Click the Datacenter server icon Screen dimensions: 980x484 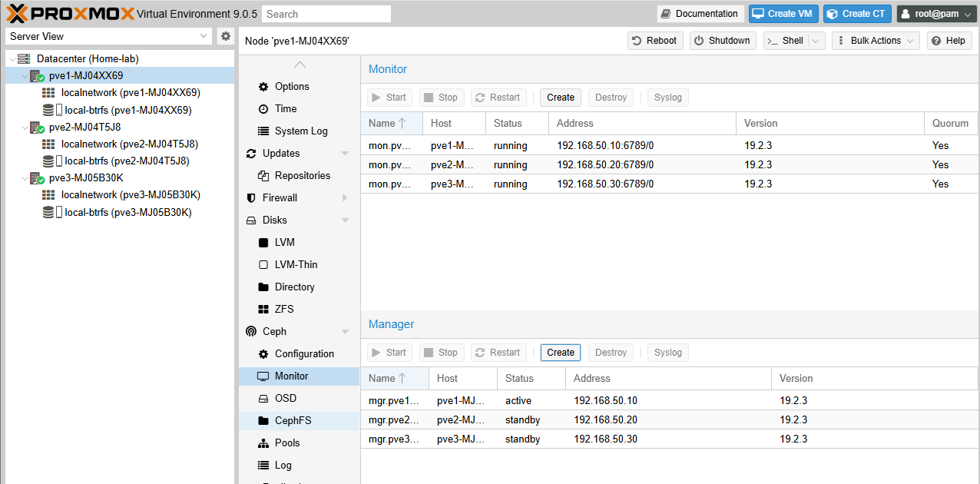pos(24,58)
